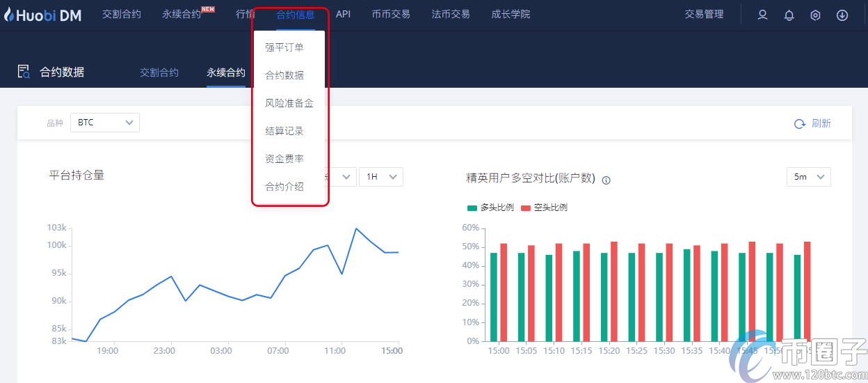868x383 pixels.
Task: Click the refresh icon beside 刷新
Action: (x=800, y=123)
